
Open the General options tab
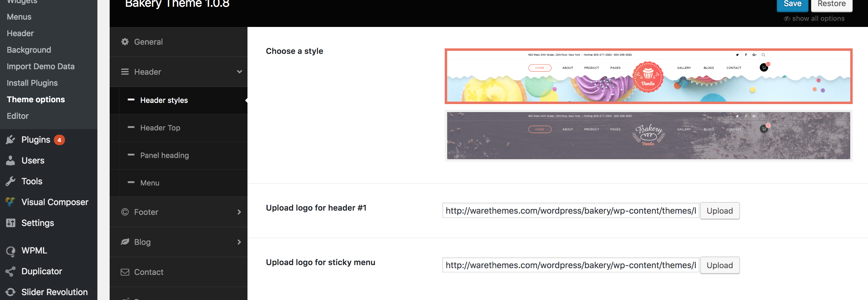point(179,42)
